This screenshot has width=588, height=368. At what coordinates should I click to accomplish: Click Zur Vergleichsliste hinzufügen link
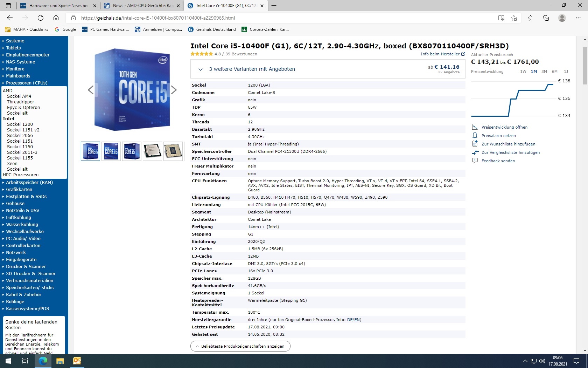511,152
